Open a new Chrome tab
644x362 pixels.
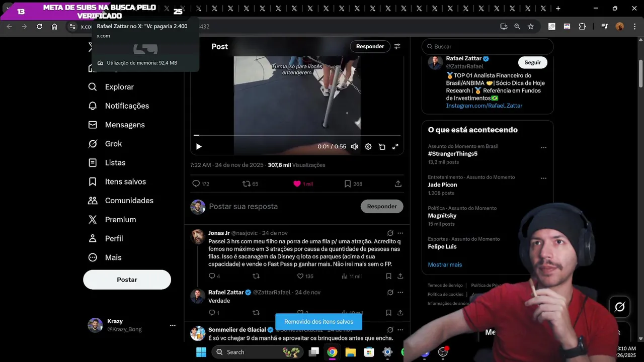tap(558, 9)
